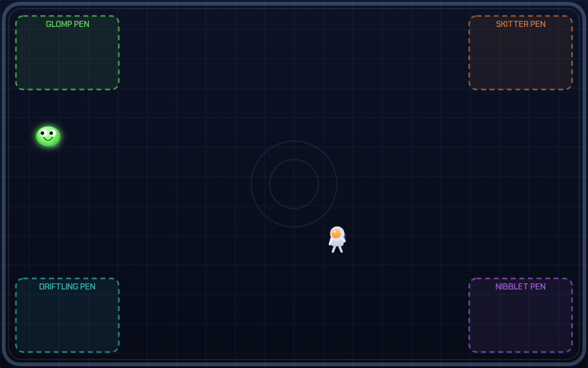The image size is (588, 368).
Task: Click the "DRIFTLING PEN" label
Action: (x=67, y=286)
